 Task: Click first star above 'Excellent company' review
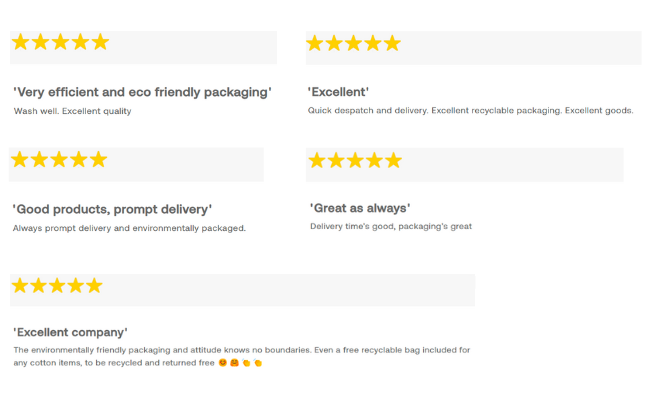tap(19, 286)
